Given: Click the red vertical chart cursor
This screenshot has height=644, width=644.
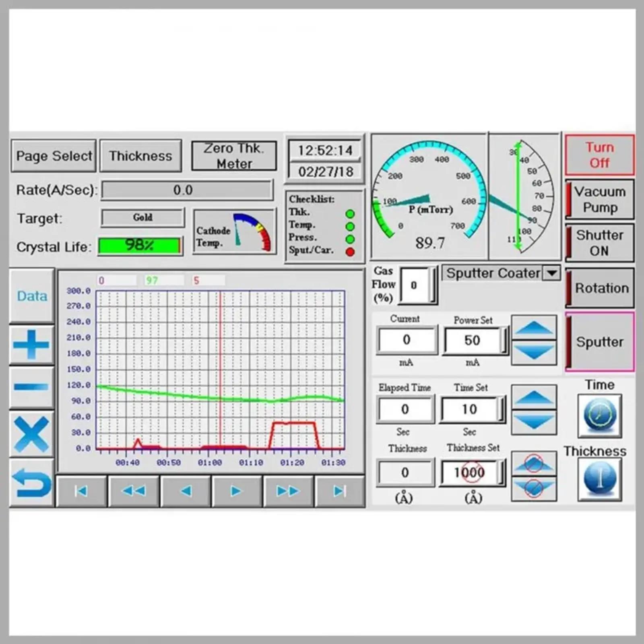Looking at the screenshot, I should (x=220, y=369).
